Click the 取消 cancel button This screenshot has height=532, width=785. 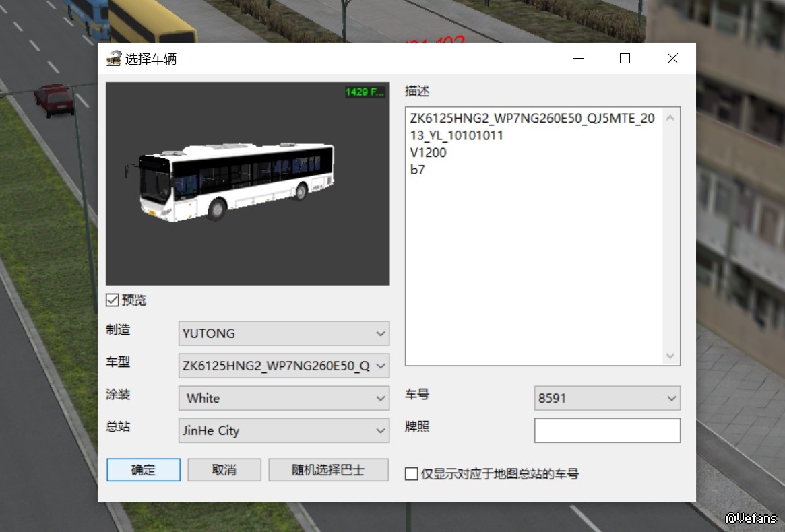224,470
